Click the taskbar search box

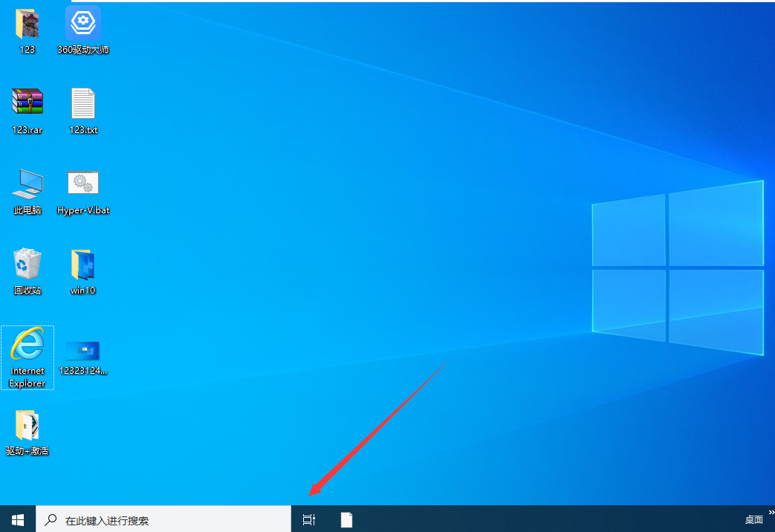pyautogui.click(x=163, y=519)
